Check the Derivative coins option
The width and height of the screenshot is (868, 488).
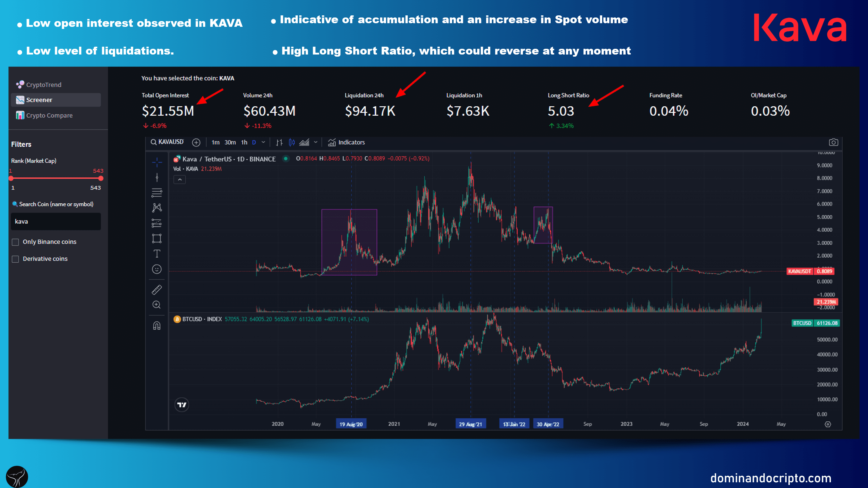[x=15, y=259]
